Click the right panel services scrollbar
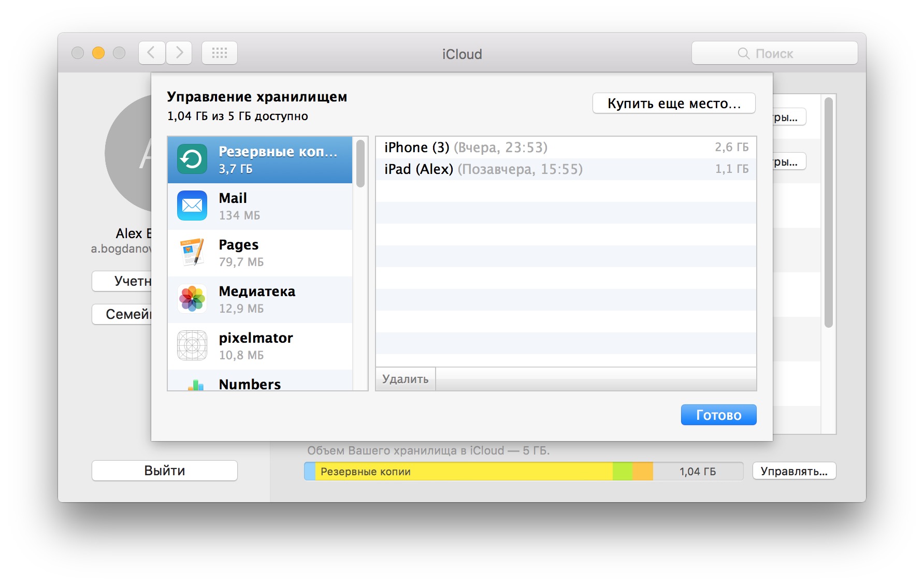Viewport: 924px width, 585px height. point(828,212)
